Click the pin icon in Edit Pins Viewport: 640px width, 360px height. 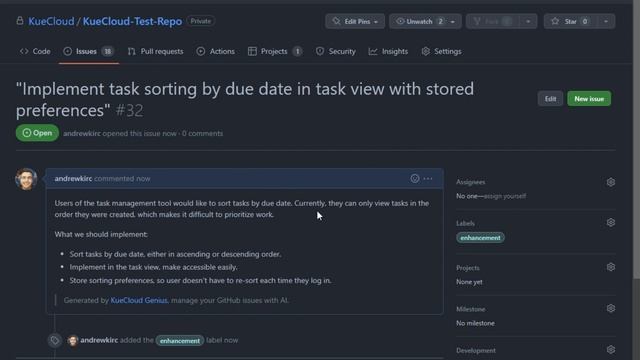[x=336, y=21]
